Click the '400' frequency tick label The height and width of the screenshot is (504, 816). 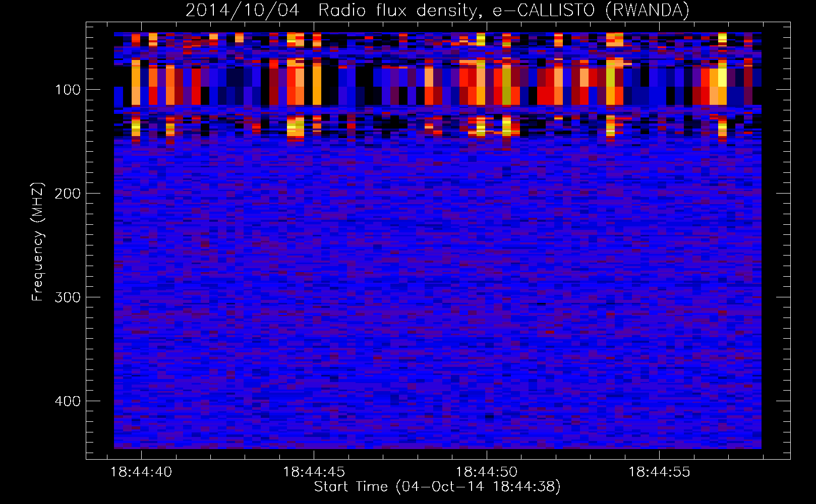[x=68, y=401]
